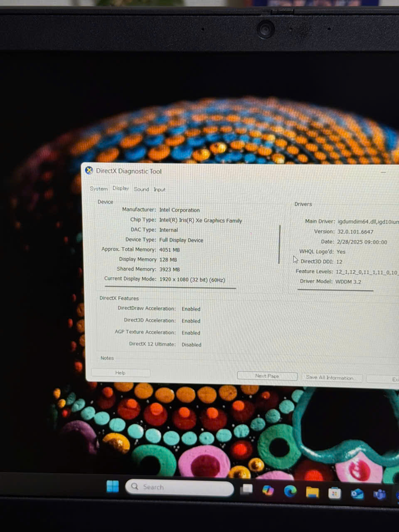This screenshot has height=532, width=399.
Task: Click Save All Information button
Action: pos(331,378)
